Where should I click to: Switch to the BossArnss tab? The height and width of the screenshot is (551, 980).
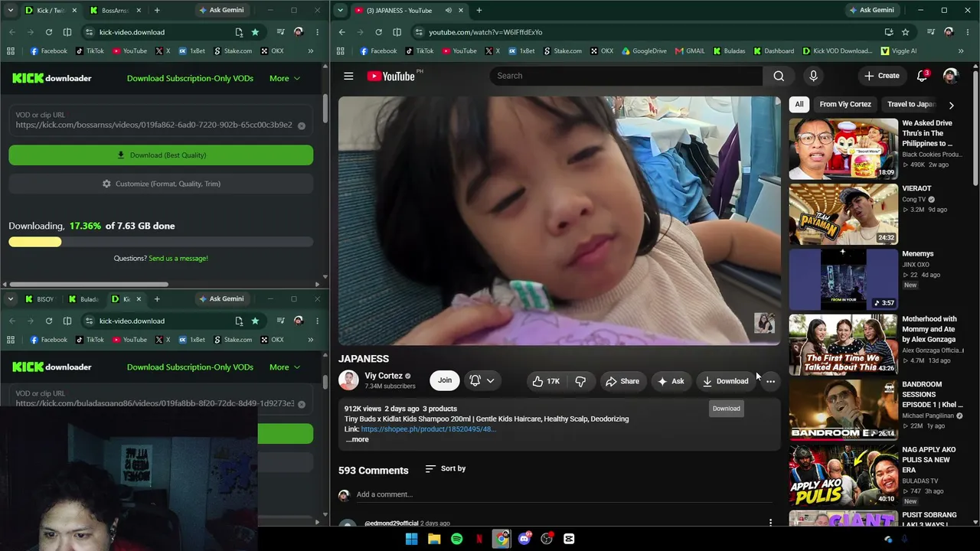tap(115, 11)
